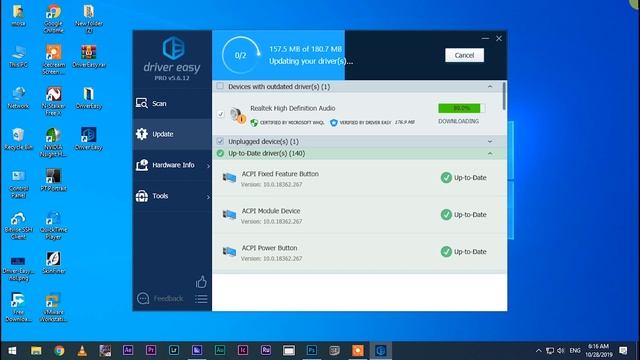Select the Control Panel desktop icon
640x360 pixels.
18,184
